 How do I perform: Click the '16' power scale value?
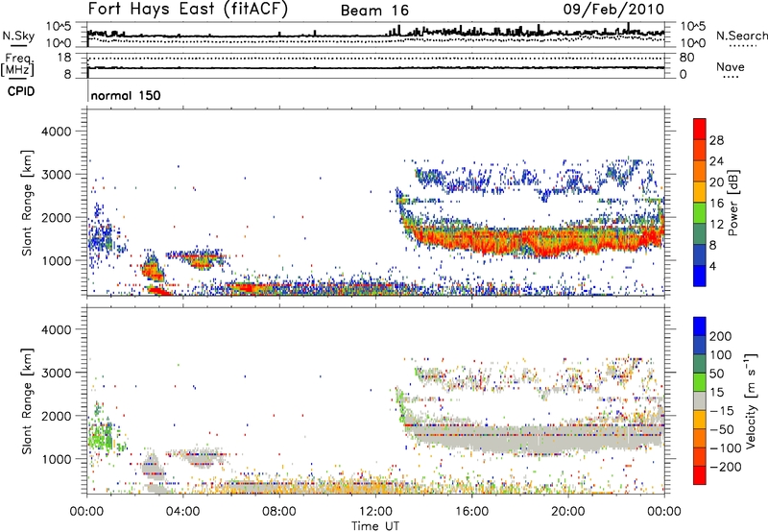pyautogui.click(x=716, y=204)
